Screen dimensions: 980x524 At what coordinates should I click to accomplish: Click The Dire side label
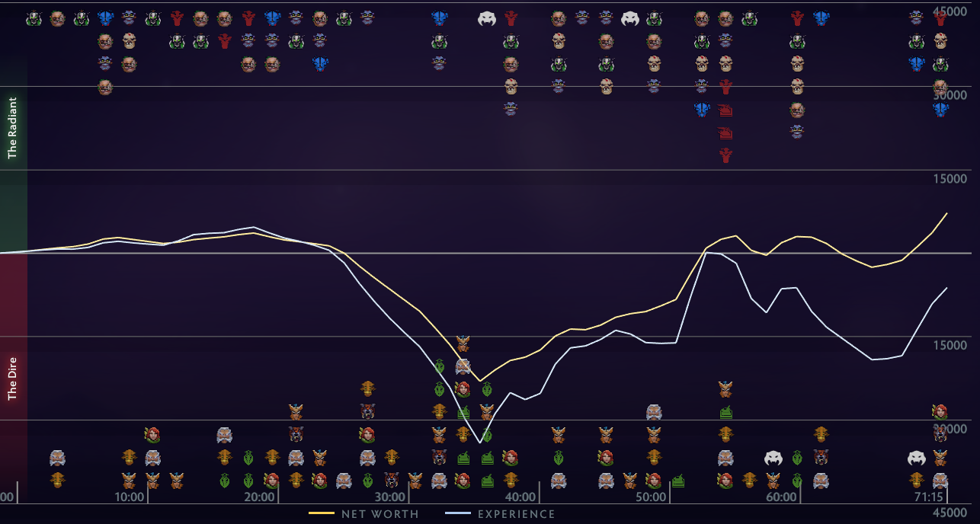tap(12, 379)
